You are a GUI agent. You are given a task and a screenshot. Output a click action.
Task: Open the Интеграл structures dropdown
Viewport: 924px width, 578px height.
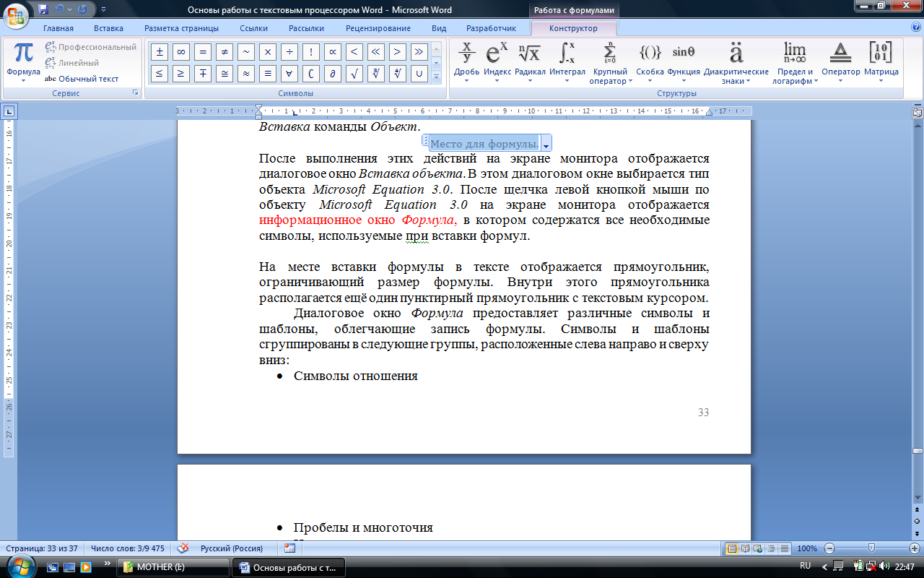(567, 64)
